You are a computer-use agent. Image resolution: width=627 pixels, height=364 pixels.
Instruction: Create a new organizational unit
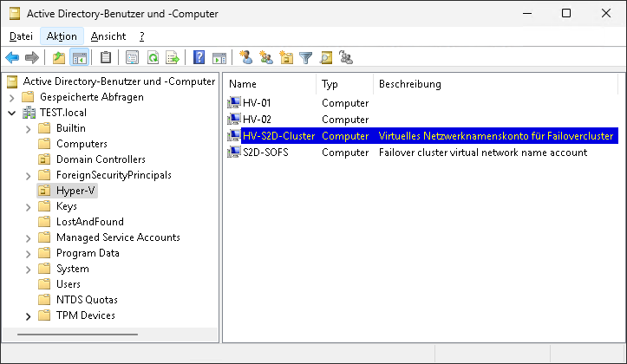point(286,58)
